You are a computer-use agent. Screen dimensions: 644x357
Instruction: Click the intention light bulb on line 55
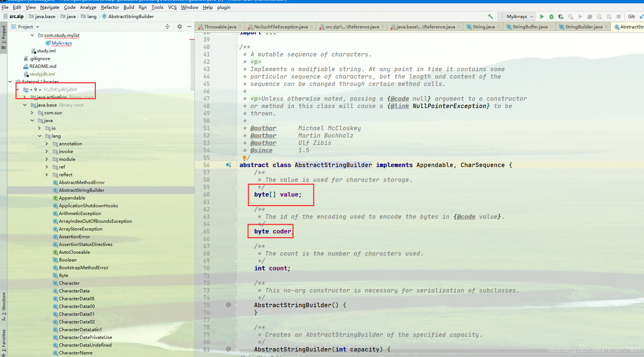244,158
